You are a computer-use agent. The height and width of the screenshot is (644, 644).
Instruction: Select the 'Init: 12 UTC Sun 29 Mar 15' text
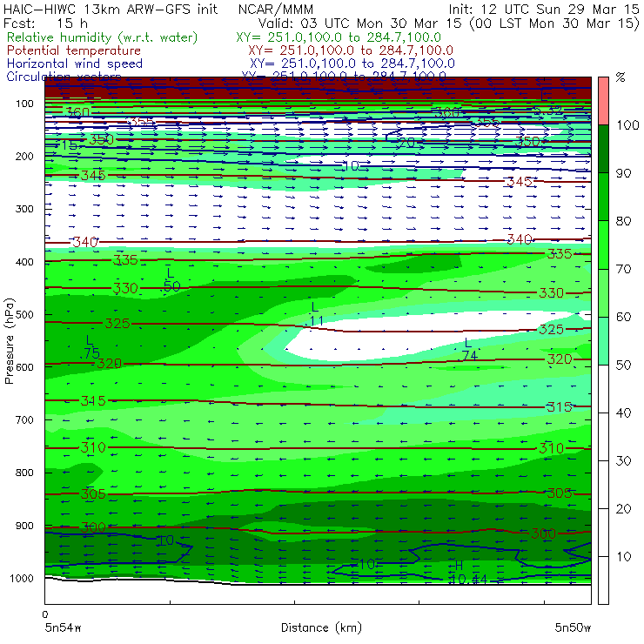pos(543,9)
